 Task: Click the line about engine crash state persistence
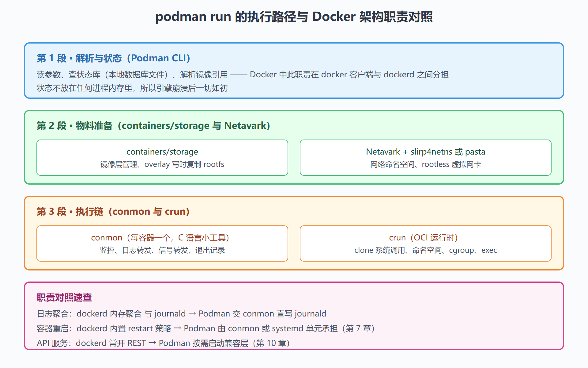[x=132, y=88]
